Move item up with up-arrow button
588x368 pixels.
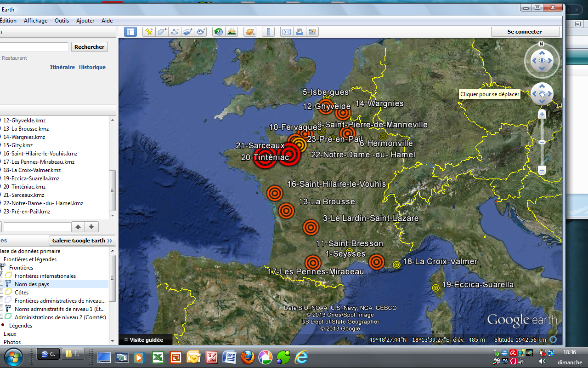coord(78,227)
